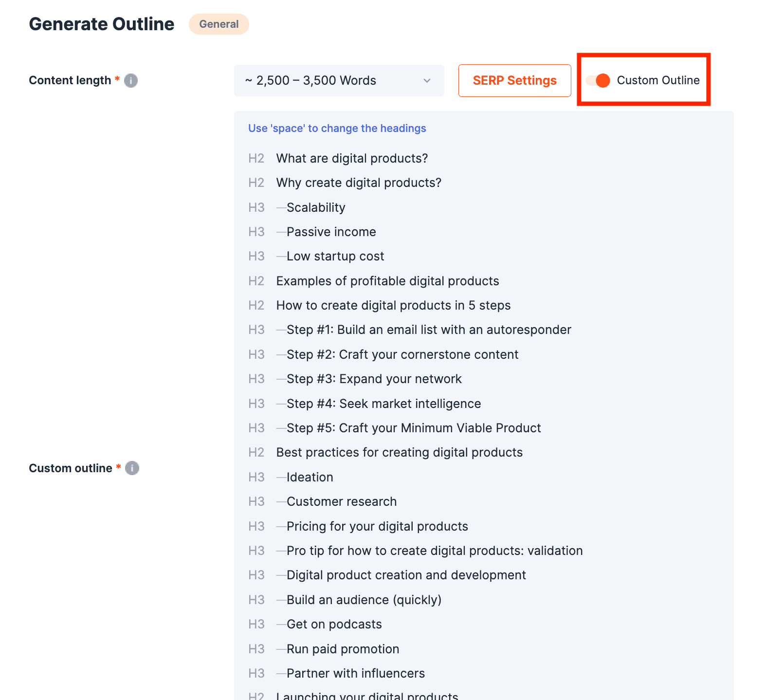This screenshot has width=765, height=700.
Task: Click the 'Why create digital products?' heading
Action: (x=359, y=183)
